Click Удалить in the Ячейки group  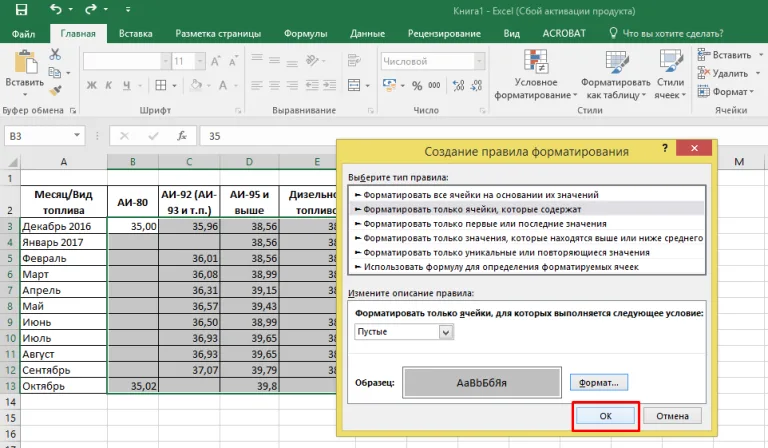point(723,73)
